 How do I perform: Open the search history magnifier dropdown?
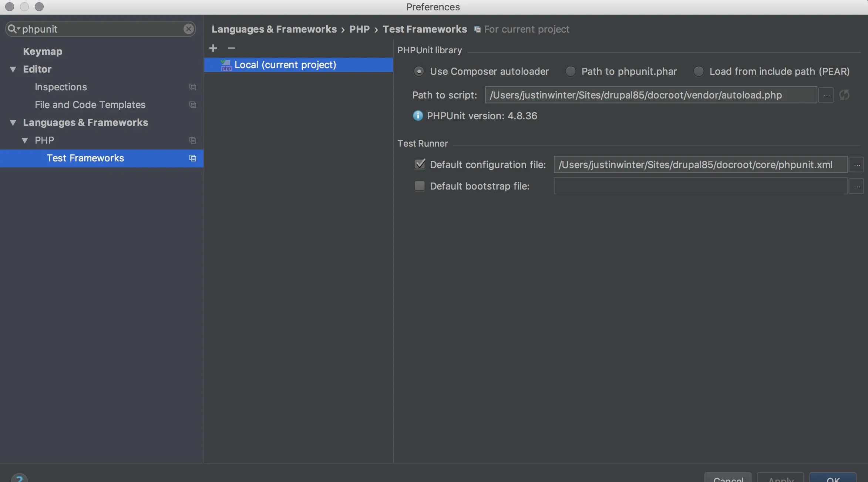click(13, 29)
